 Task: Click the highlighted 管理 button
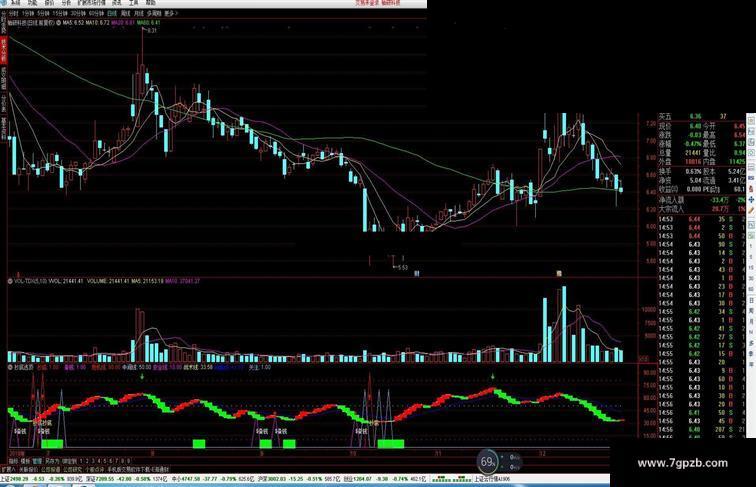(37, 461)
